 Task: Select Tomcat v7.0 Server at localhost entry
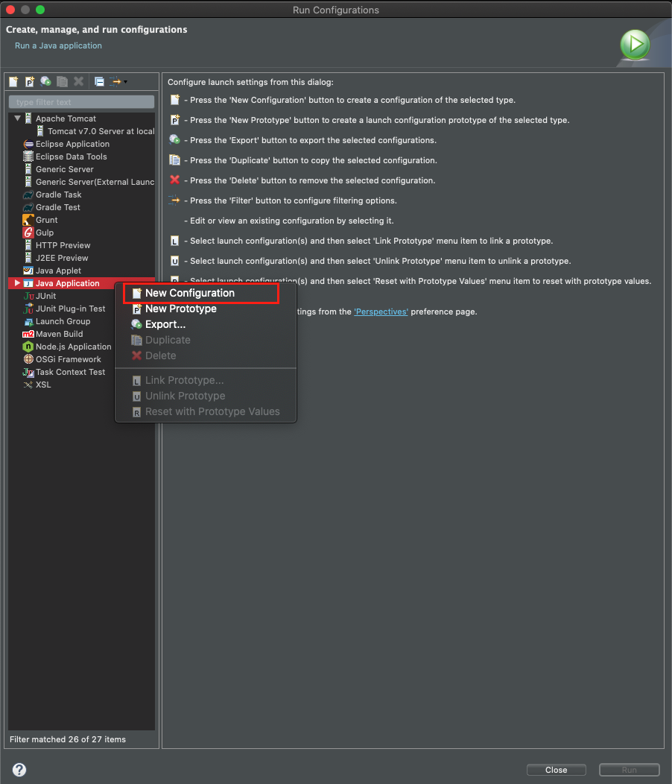tap(101, 131)
